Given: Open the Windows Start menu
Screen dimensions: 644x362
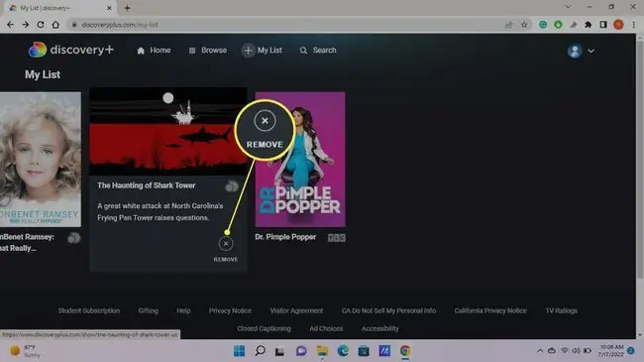Looking at the screenshot, I should (239, 351).
